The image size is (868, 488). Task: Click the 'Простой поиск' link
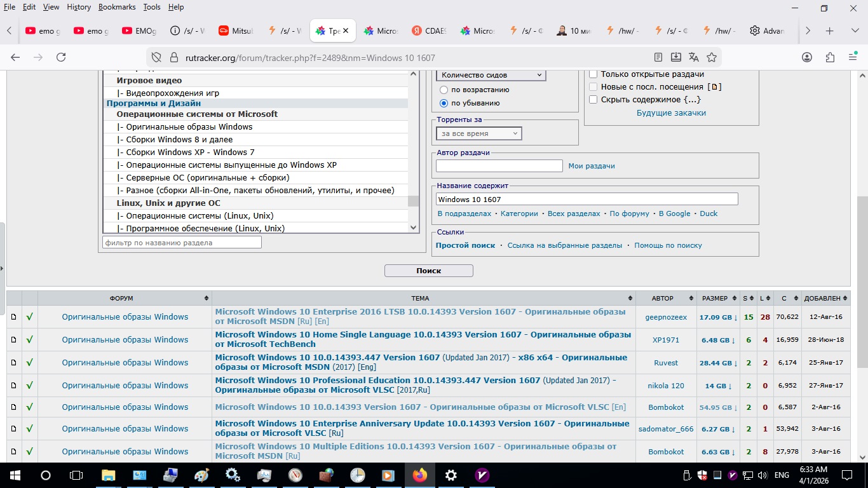(x=465, y=245)
